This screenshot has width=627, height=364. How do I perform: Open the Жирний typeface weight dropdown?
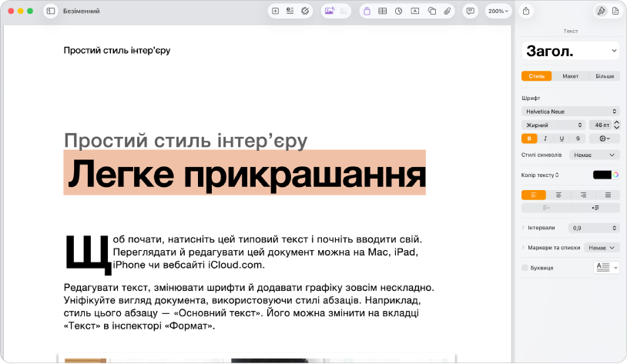tap(553, 125)
